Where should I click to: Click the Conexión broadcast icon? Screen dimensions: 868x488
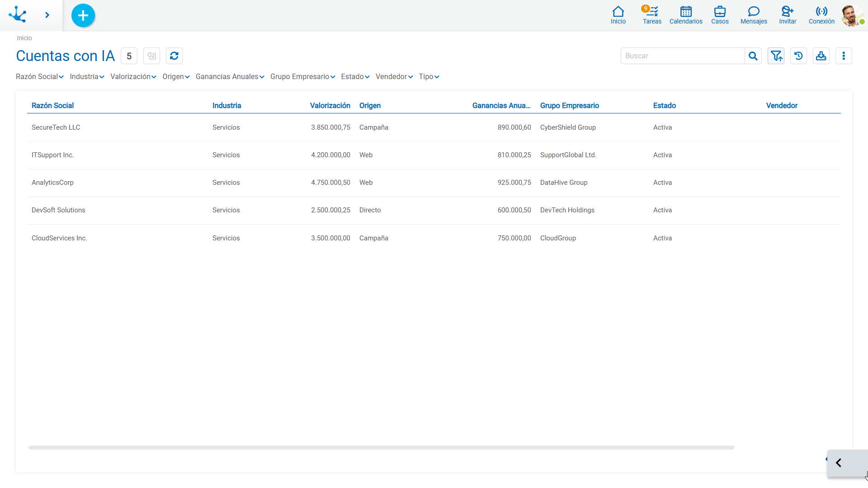tap(821, 15)
